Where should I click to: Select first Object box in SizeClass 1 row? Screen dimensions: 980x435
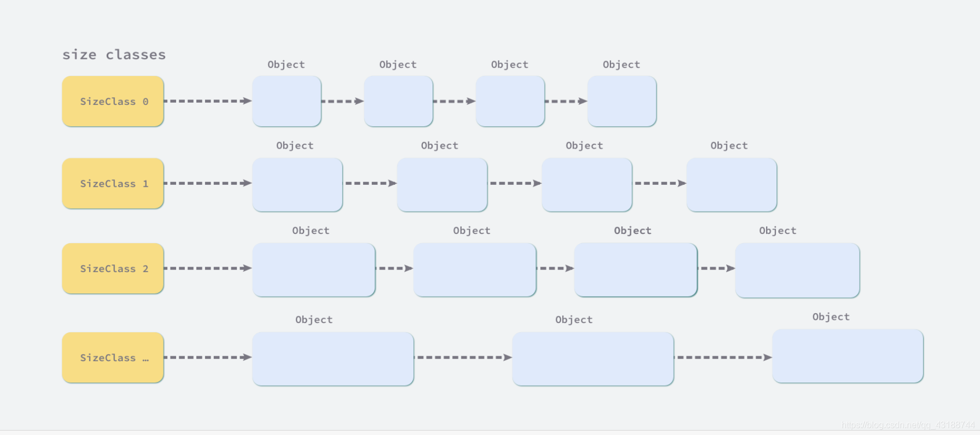coord(297,185)
